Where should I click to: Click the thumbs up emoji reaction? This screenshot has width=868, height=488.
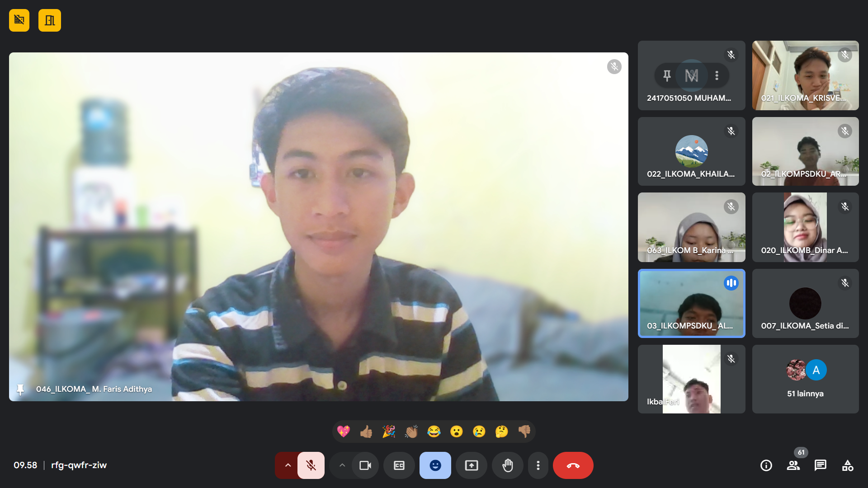(x=366, y=432)
